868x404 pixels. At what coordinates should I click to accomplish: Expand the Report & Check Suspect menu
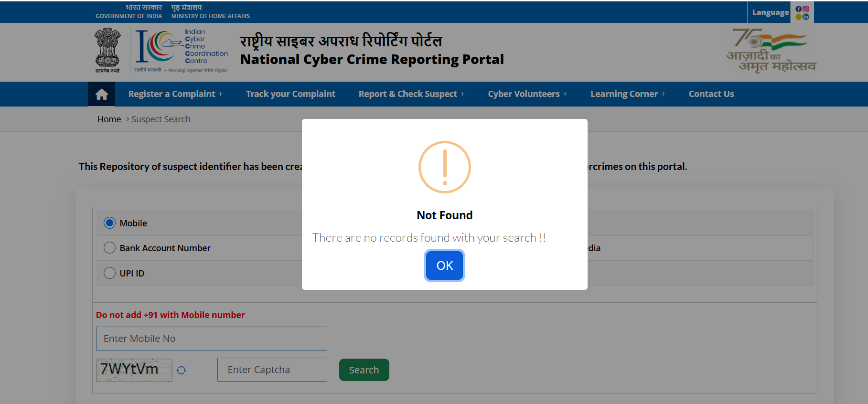tap(411, 94)
